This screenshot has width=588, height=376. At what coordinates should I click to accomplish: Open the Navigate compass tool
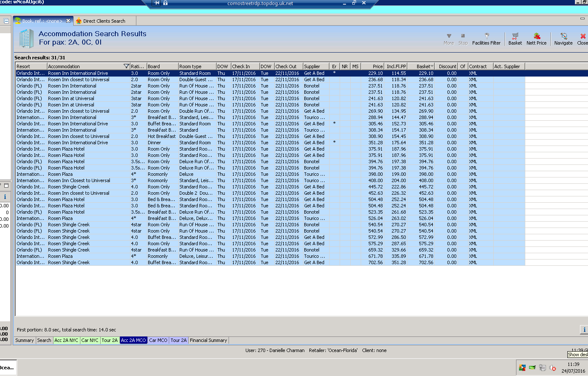(563, 39)
